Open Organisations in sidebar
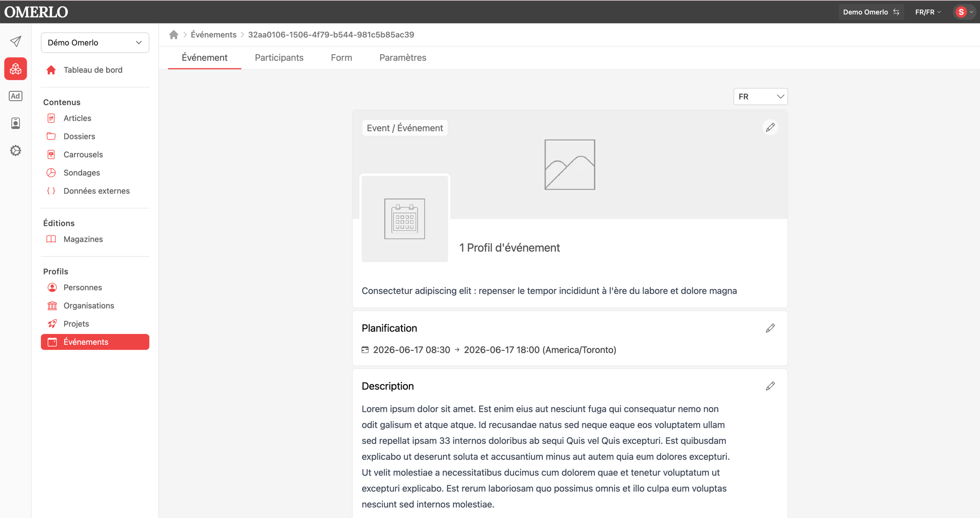Image resolution: width=980 pixels, height=518 pixels. (x=95, y=305)
